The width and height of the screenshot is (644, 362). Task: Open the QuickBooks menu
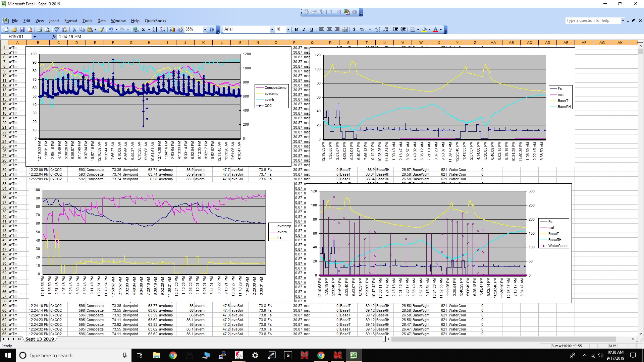155,21
